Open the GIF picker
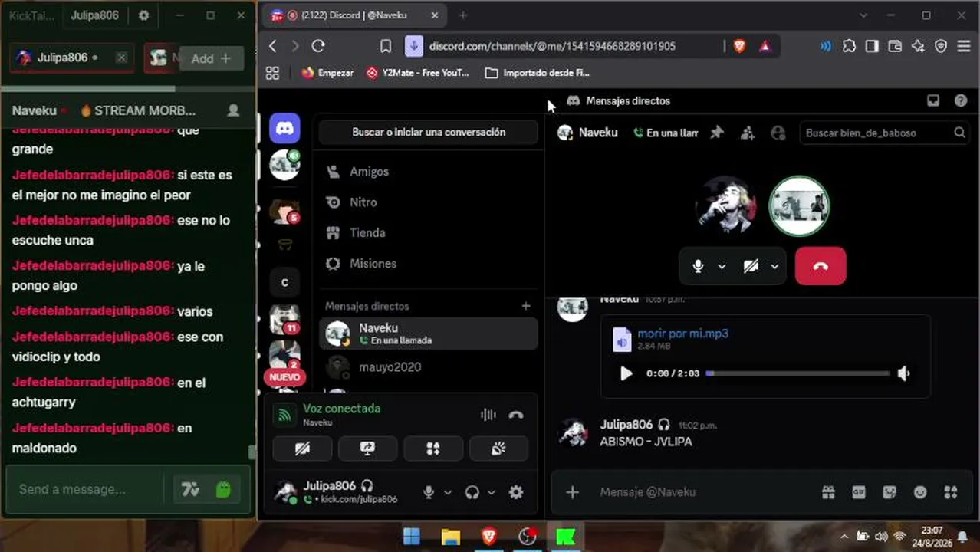Image resolution: width=980 pixels, height=552 pixels. [859, 492]
